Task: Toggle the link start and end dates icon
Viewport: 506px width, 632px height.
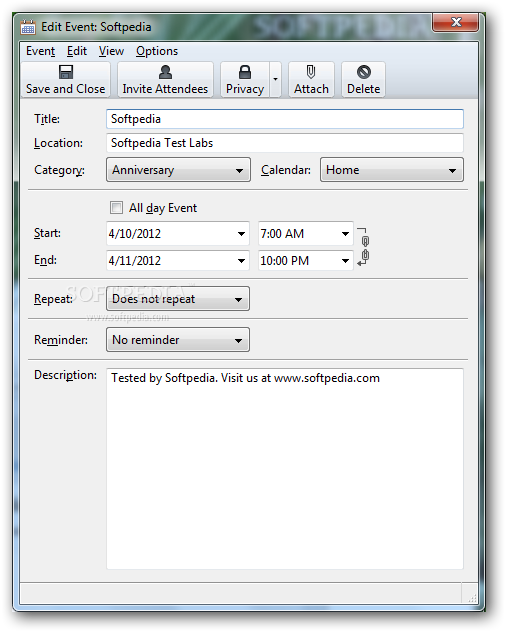Action: click(x=364, y=247)
